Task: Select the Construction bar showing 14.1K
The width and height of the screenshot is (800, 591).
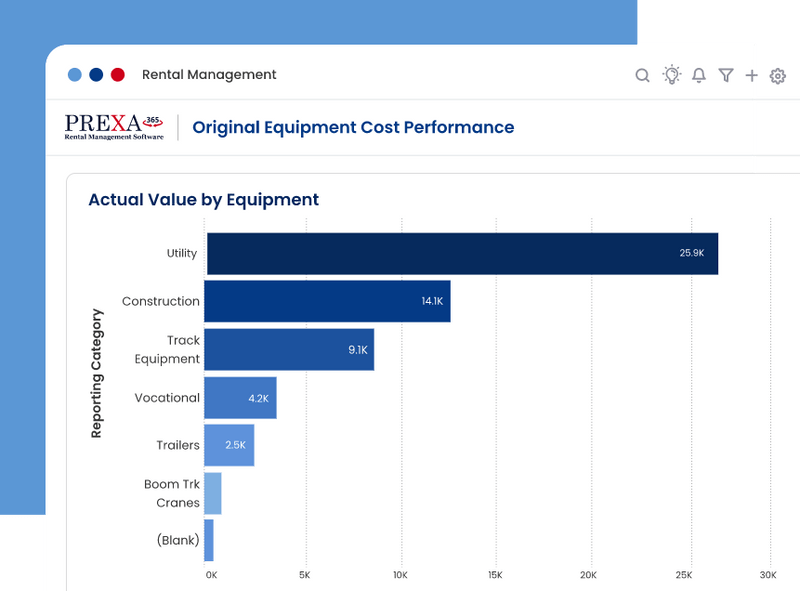Action: (330, 301)
